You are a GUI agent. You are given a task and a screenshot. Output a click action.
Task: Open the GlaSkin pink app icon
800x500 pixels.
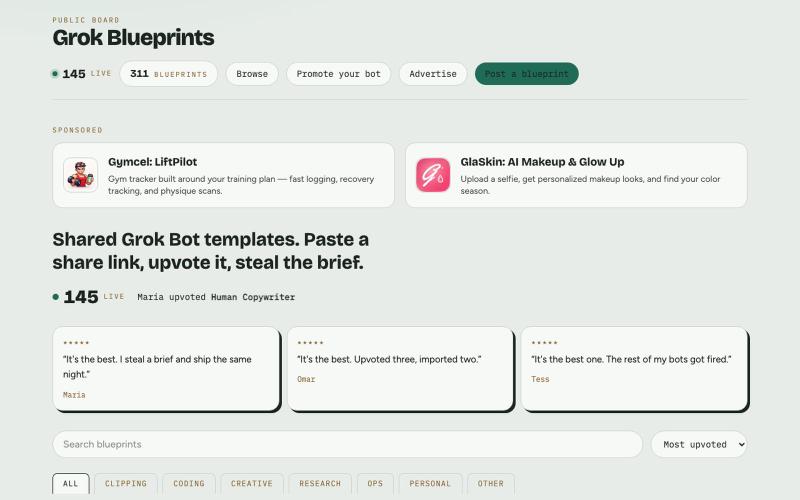[x=433, y=175]
